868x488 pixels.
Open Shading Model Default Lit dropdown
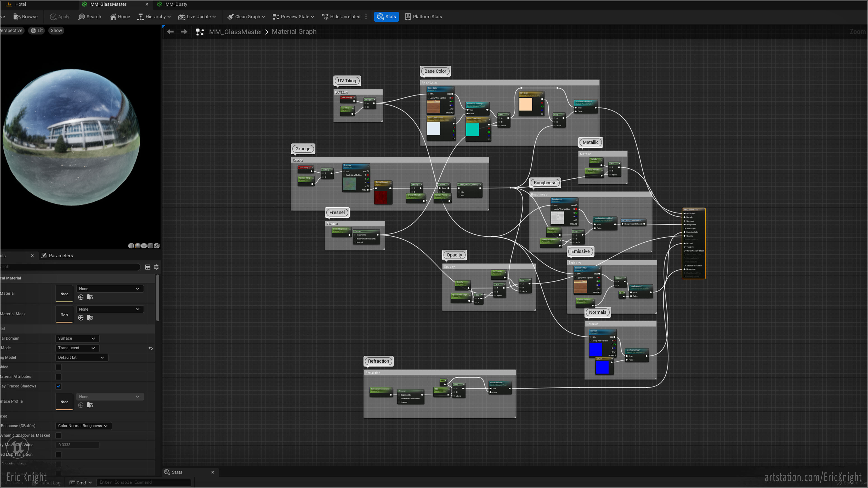coord(82,357)
